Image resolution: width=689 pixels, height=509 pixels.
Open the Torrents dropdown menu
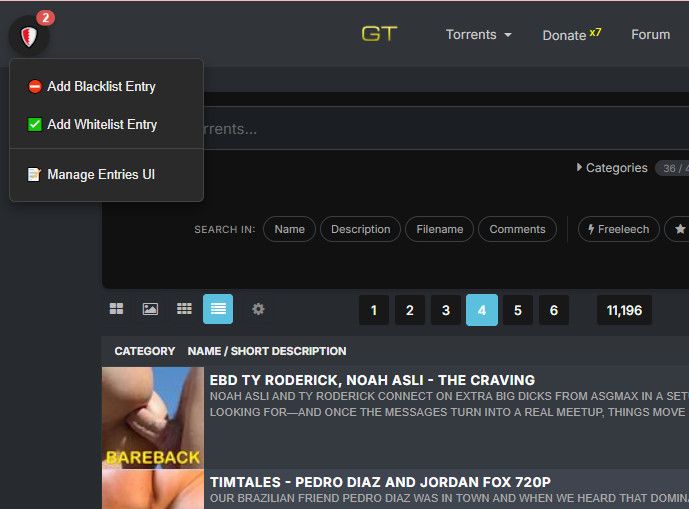pos(479,35)
